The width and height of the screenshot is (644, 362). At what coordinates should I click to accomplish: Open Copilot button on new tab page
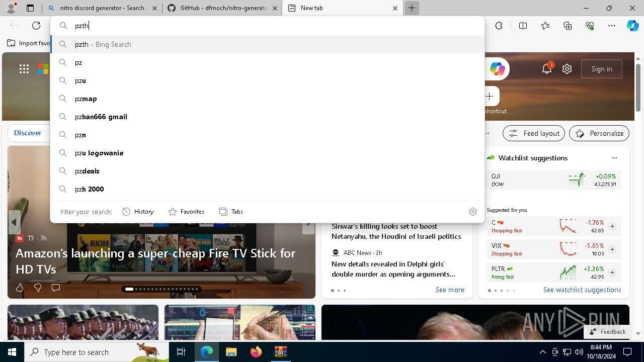[498, 69]
